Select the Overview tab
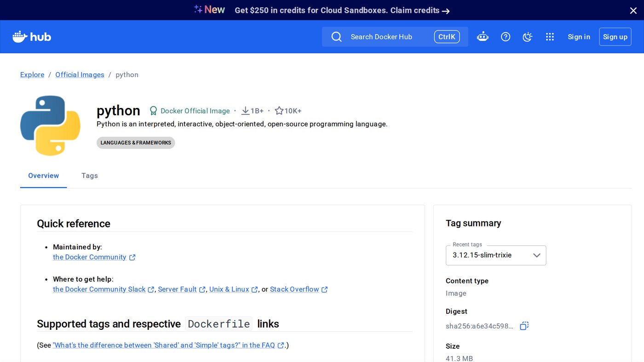The width and height of the screenshot is (644, 362). click(x=44, y=175)
